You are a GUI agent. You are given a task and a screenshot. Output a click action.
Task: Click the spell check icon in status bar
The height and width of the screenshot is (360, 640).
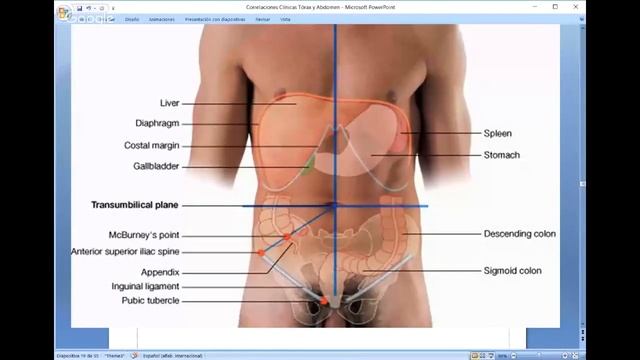click(x=134, y=356)
